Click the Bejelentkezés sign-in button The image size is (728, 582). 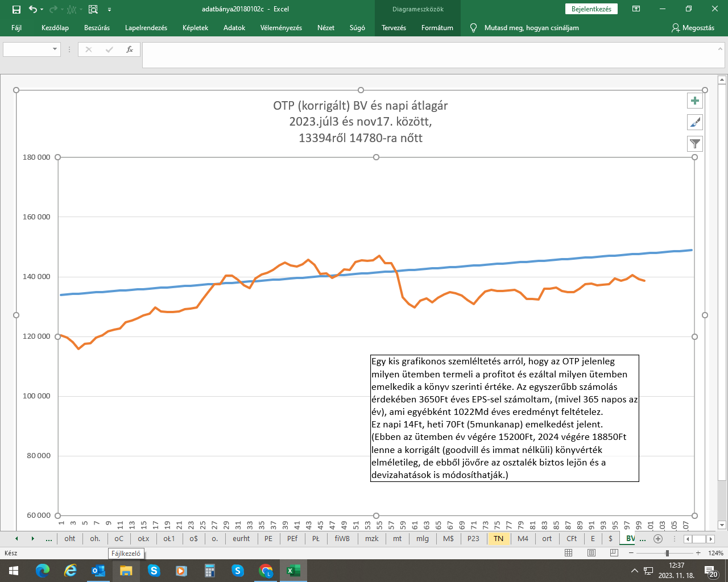tap(591, 9)
